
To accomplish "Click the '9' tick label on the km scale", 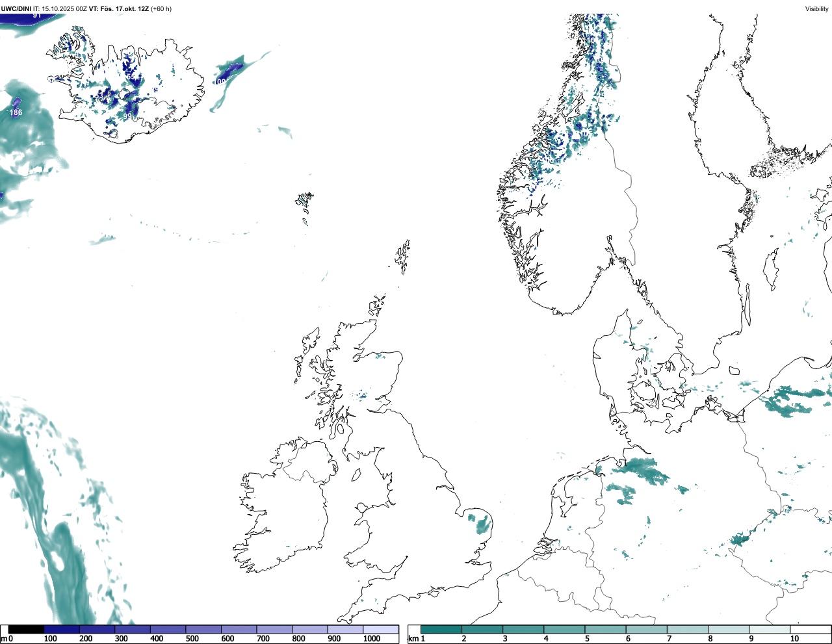I will (x=751, y=638).
